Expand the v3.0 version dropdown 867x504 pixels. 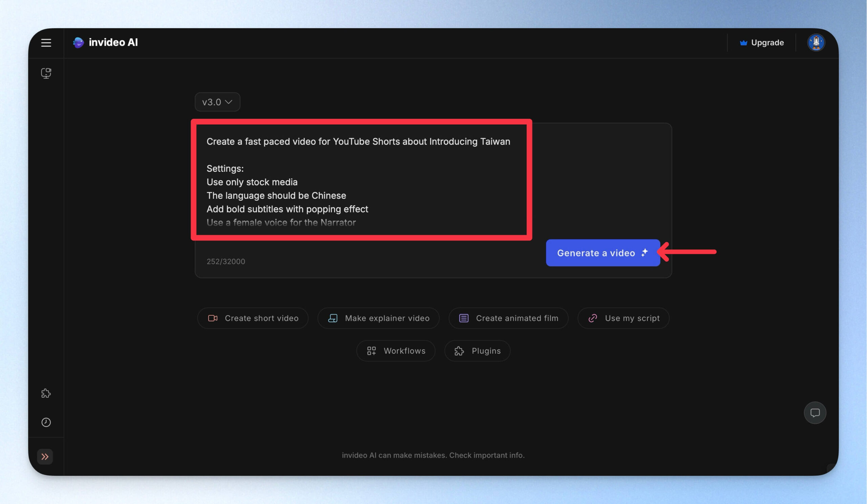217,102
